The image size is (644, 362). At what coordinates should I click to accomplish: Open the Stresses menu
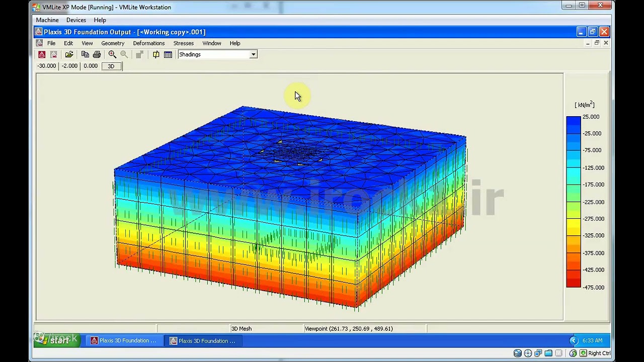[x=184, y=43]
